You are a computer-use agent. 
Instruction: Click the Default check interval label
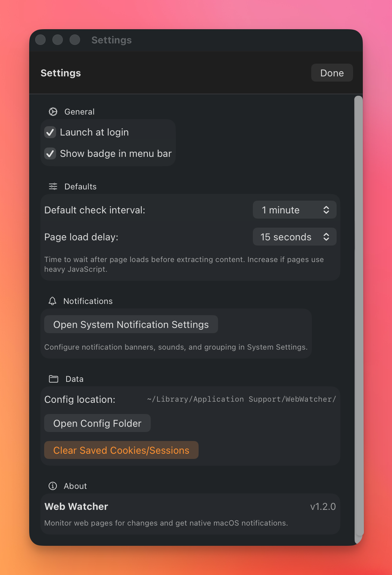coord(95,210)
